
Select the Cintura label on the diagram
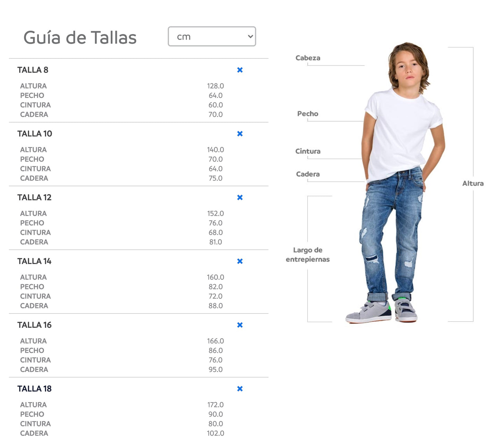[x=308, y=151]
